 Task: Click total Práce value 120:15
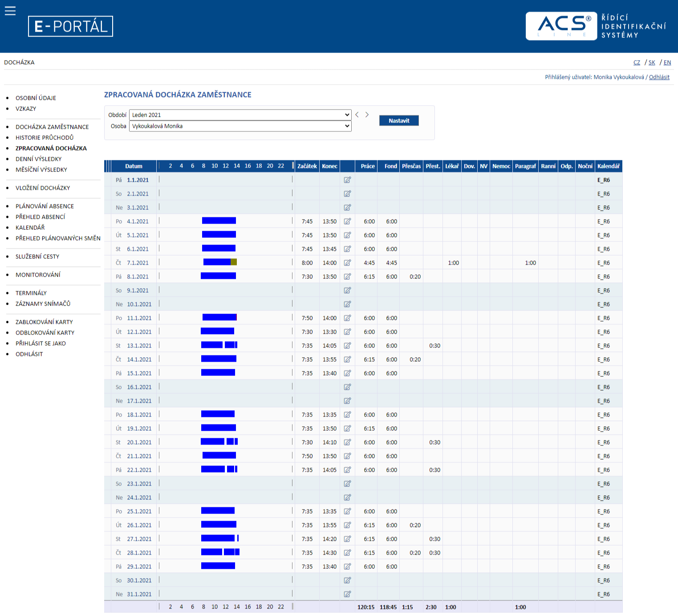tap(366, 607)
